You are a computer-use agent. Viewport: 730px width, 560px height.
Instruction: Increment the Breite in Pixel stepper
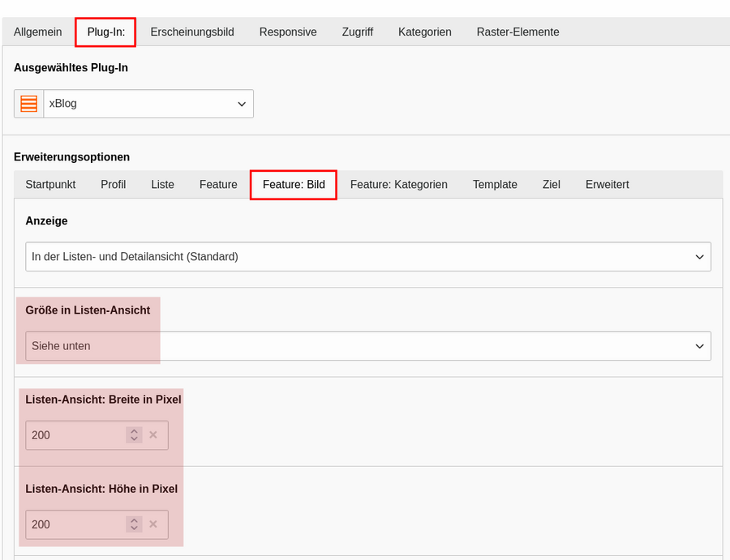point(134,431)
